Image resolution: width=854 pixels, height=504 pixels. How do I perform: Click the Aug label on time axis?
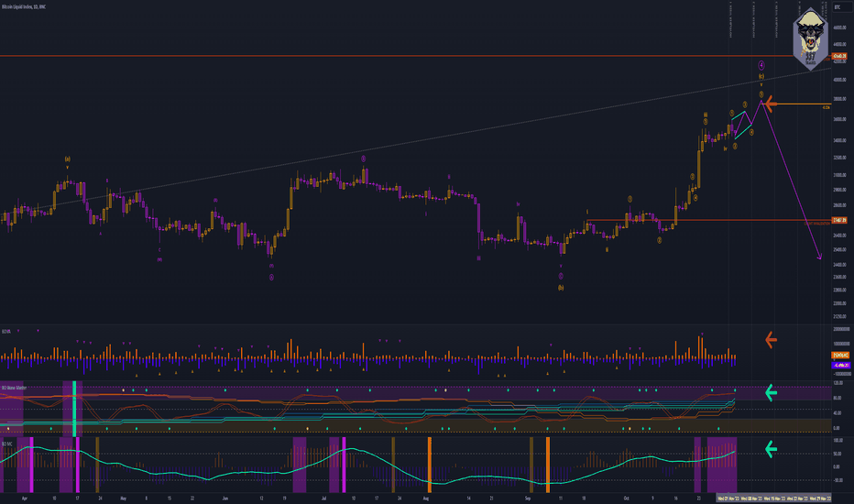tap(426, 498)
